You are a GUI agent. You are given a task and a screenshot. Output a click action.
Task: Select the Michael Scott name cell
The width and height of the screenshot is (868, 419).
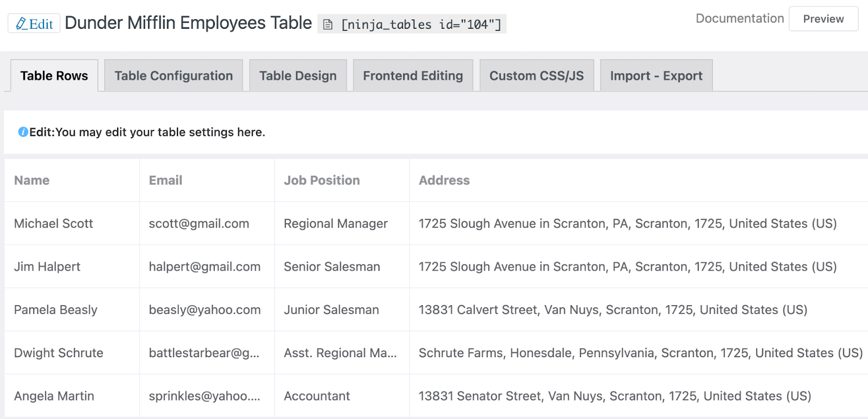tap(54, 223)
